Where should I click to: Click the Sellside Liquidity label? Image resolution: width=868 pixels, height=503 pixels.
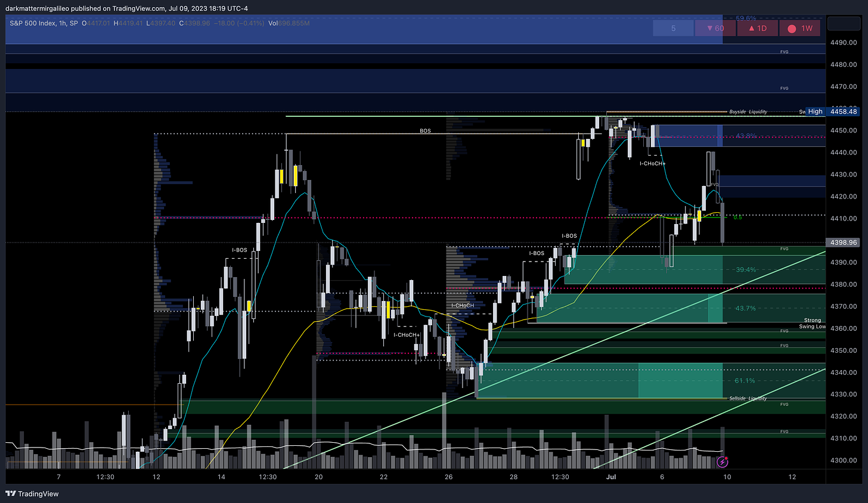tap(748, 399)
